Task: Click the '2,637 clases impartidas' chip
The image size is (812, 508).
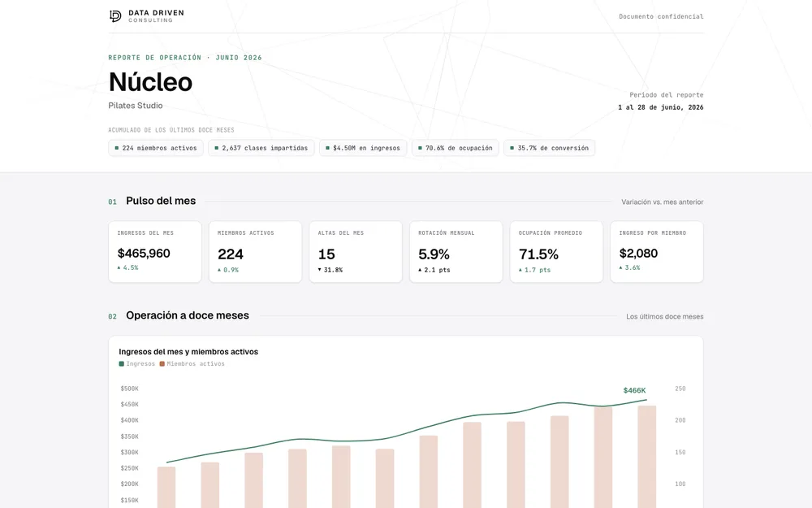Action: click(x=261, y=148)
